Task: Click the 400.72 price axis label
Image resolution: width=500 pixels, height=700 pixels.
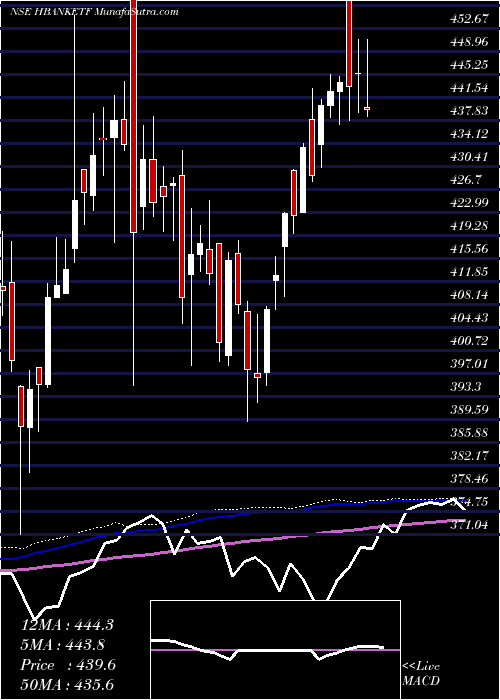Action: (468, 341)
